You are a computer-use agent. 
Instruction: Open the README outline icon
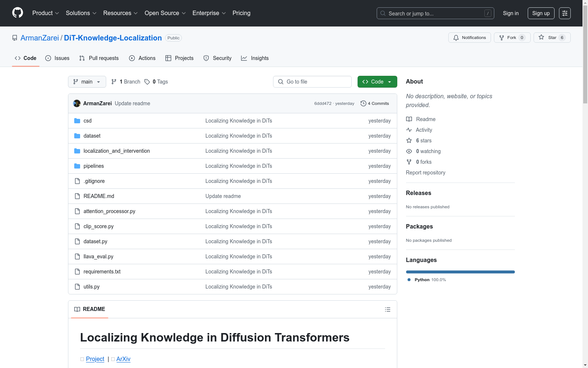(x=387, y=309)
